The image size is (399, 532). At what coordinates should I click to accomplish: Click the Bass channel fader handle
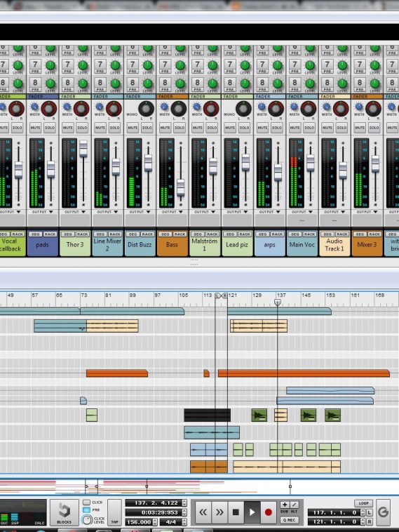point(181,187)
